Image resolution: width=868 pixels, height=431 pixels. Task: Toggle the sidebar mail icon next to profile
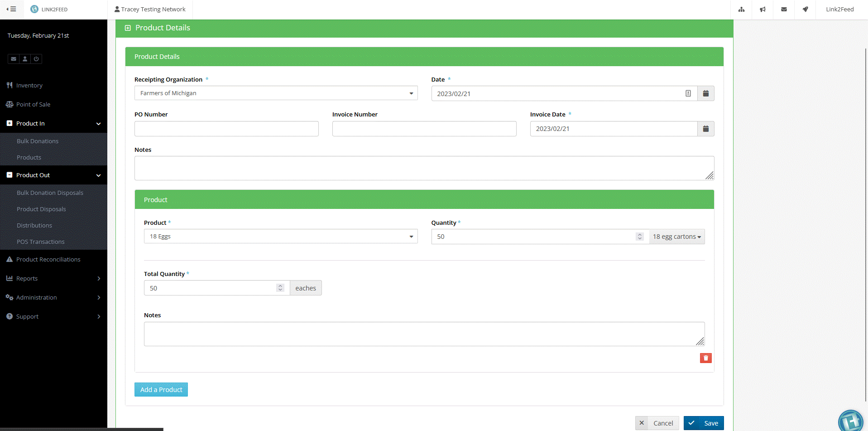(x=13, y=59)
